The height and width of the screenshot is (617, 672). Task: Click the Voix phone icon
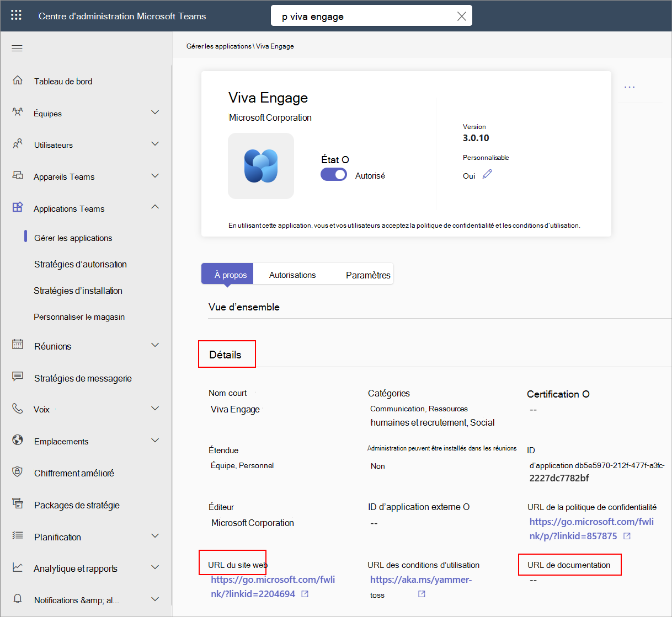point(18,409)
